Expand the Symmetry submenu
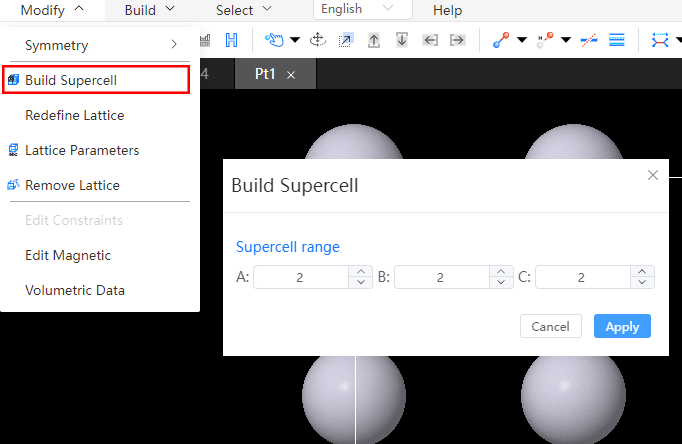The height and width of the screenshot is (444, 682). pos(100,45)
